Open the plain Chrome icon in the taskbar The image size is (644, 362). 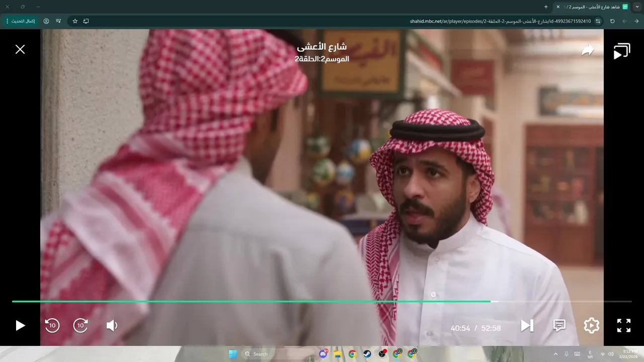[x=352, y=354]
